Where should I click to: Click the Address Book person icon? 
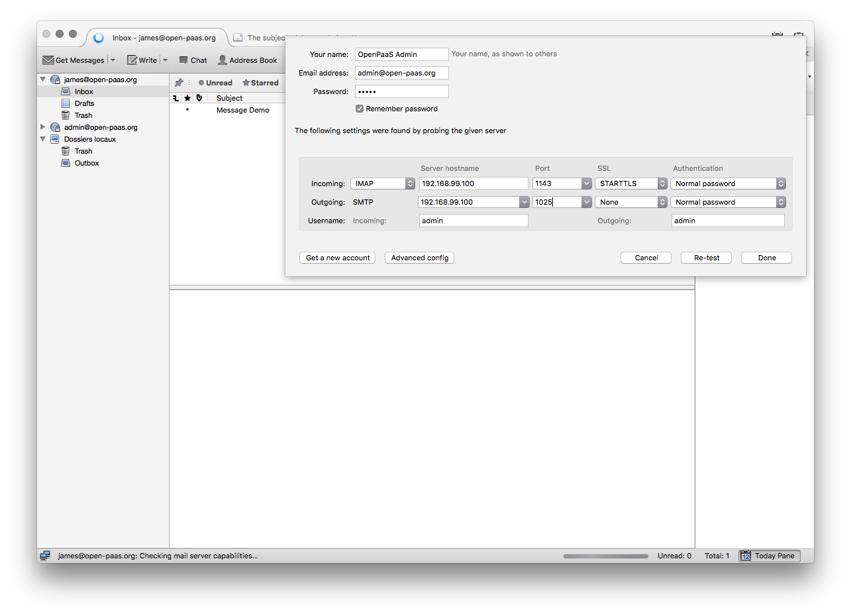tap(223, 60)
